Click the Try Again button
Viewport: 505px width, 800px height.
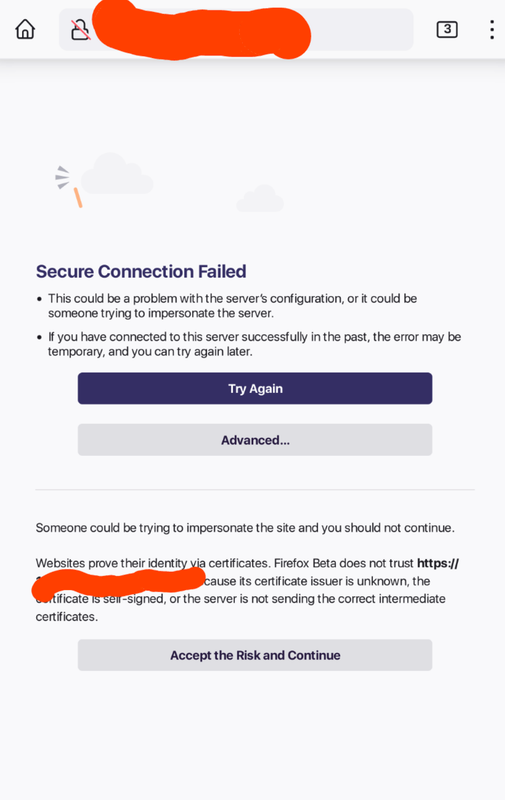[255, 388]
